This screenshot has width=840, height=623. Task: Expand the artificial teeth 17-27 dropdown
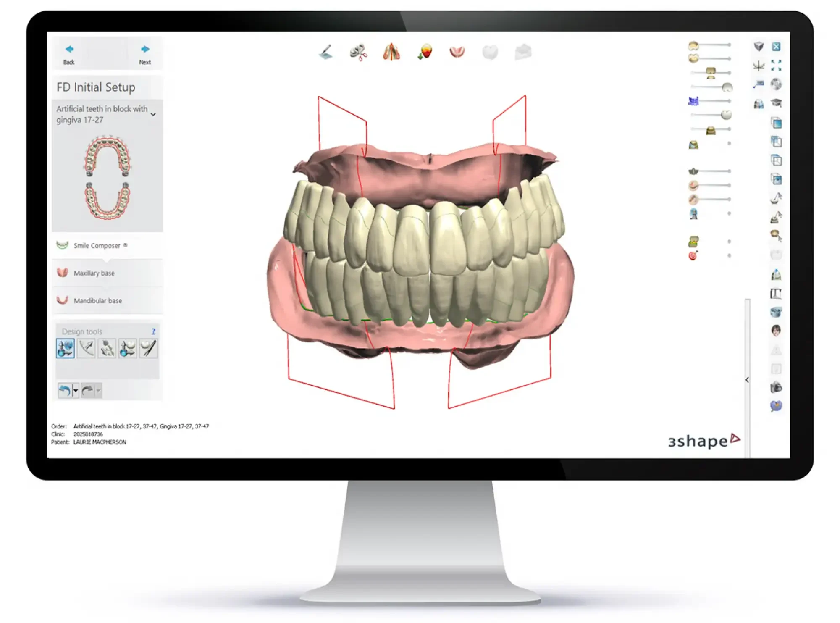(153, 114)
